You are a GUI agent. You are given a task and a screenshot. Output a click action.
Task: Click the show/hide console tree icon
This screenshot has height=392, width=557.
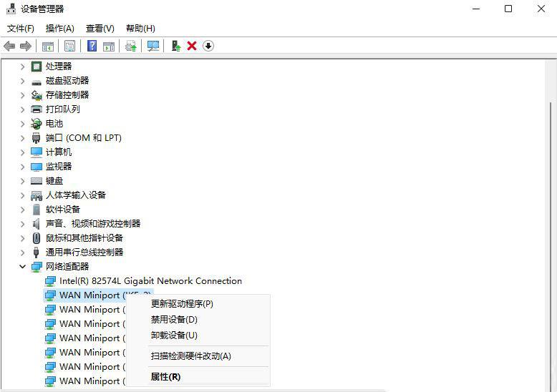(47, 46)
